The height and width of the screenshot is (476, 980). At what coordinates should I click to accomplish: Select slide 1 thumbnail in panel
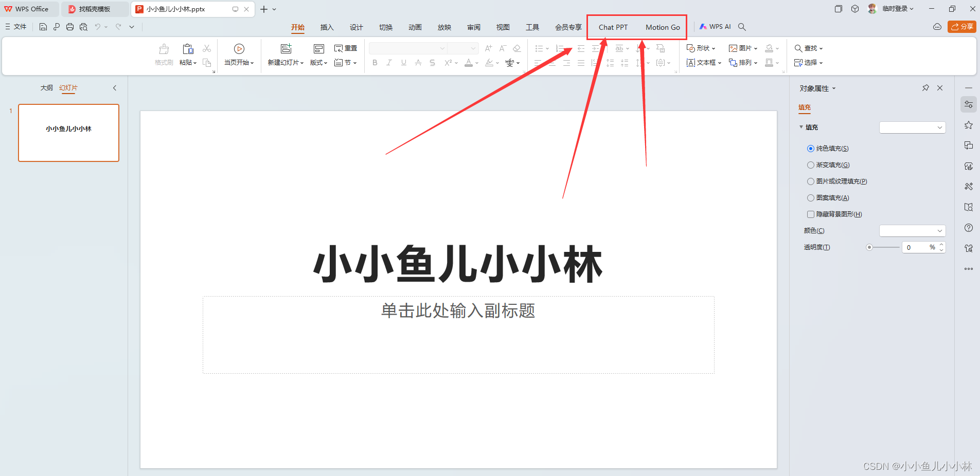tap(68, 133)
